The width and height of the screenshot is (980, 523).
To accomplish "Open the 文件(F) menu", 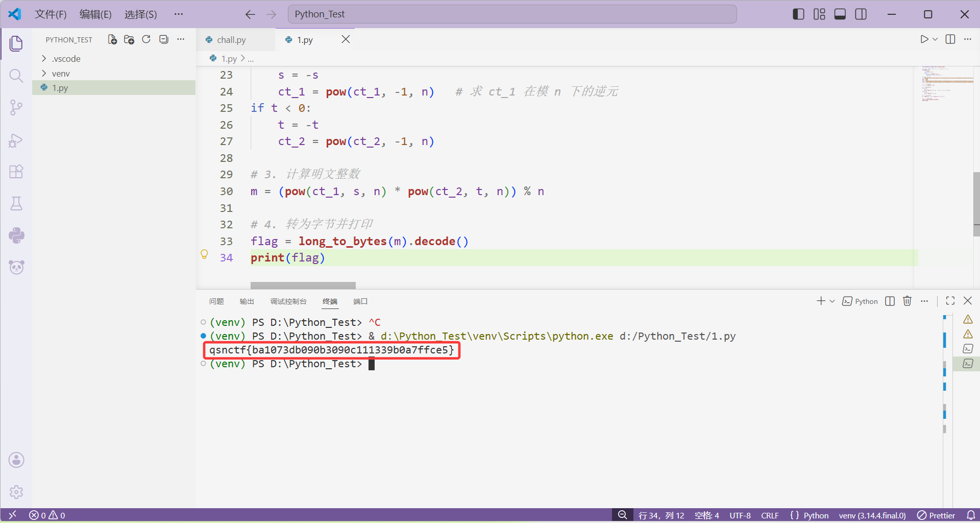I will 51,14.
